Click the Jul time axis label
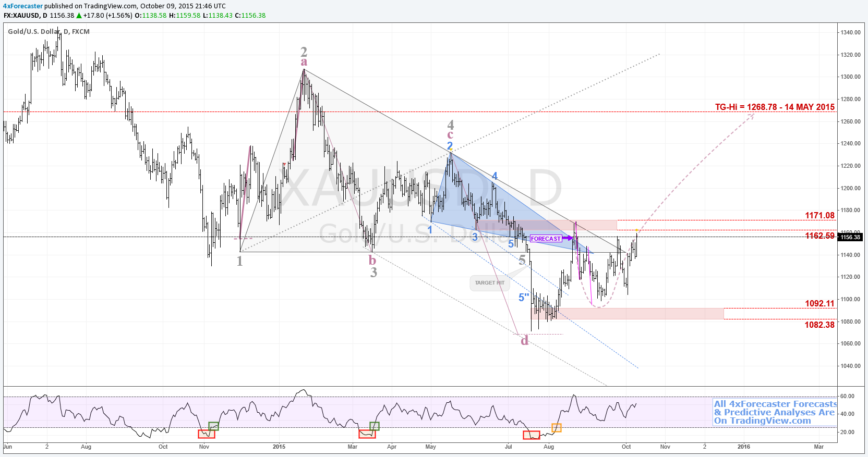The height and width of the screenshot is (457, 868). 509,447
